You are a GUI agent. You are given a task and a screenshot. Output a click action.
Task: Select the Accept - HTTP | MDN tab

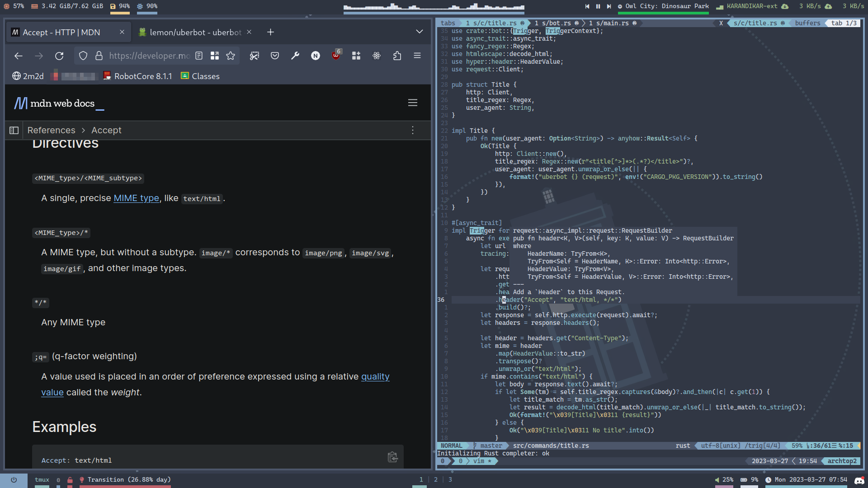(x=69, y=32)
